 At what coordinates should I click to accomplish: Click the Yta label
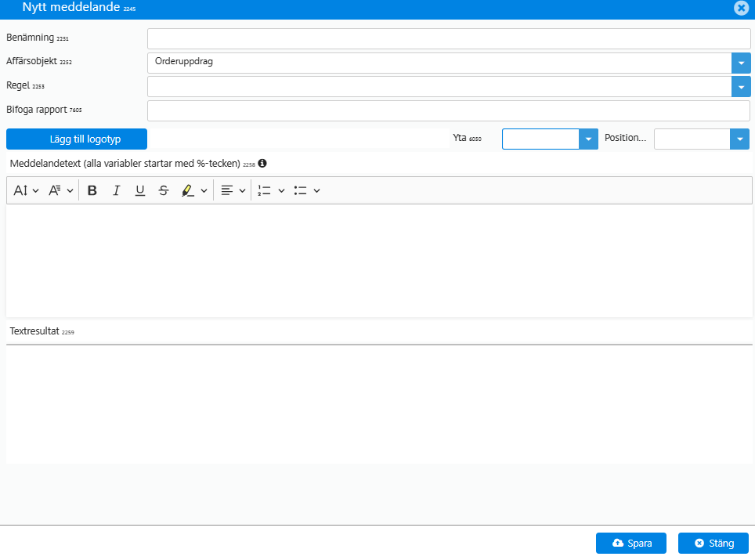pos(460,138)
